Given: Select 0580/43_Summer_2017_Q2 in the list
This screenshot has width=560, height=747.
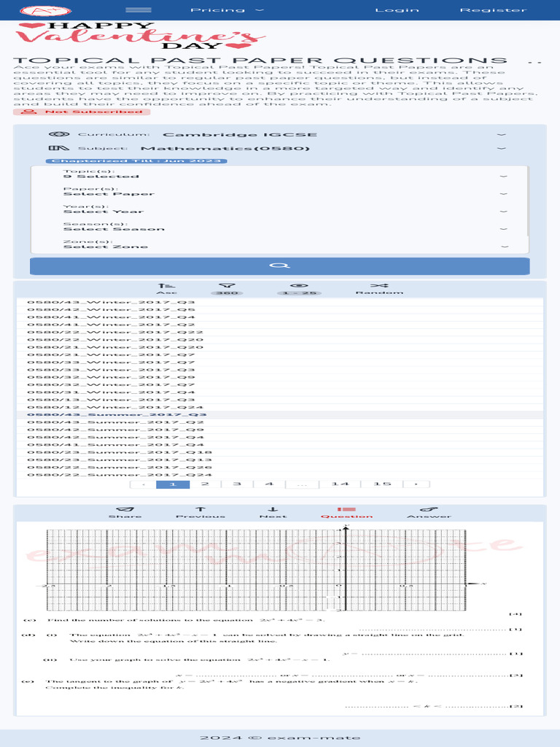Looking at the screenshot, I should point(280,422).
